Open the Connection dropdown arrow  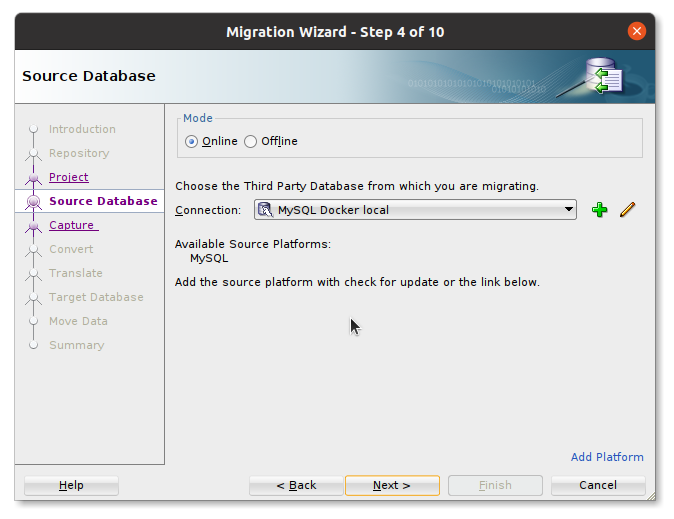pos(568,210)
